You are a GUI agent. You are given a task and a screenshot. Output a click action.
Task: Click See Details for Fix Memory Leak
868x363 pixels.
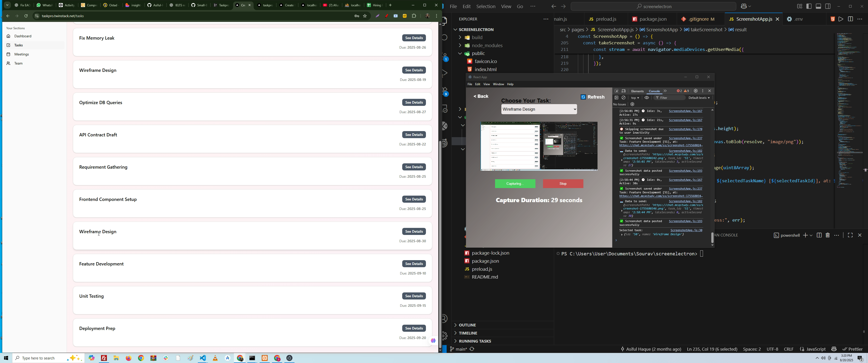tap(414, 38)
